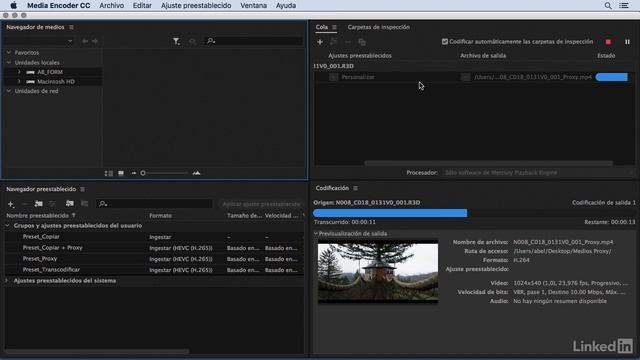This screenshot has width=640, height=360.
Task: Open the format dropdown beside Personalizar
Action: point(333,77)
